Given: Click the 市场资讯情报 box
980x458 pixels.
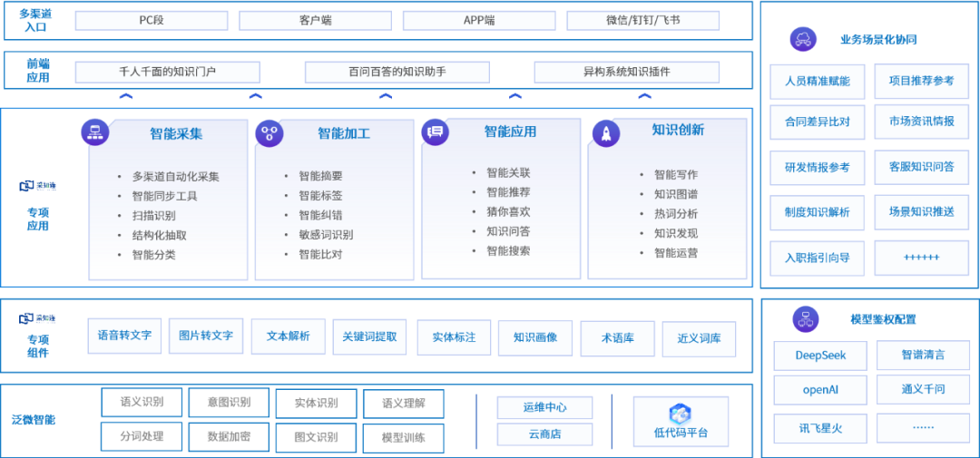Looking at the screenshot, I should [922, 122].
